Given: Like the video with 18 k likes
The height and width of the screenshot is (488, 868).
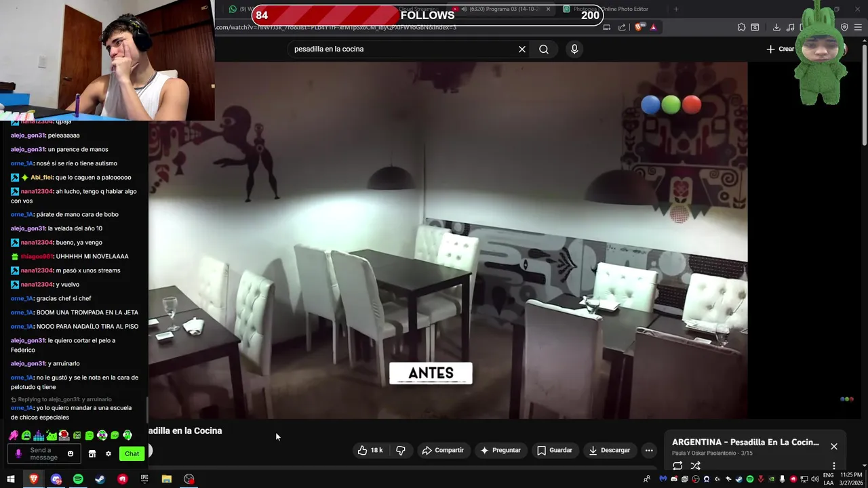Looking at the screenshot, I should click(370, 450).
